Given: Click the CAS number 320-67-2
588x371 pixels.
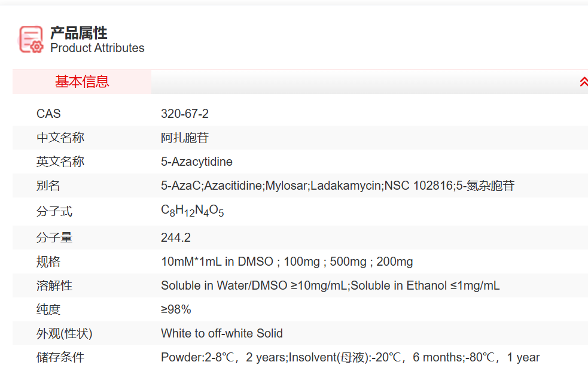Looking at the screenshot, I should (x=185, y=114).
